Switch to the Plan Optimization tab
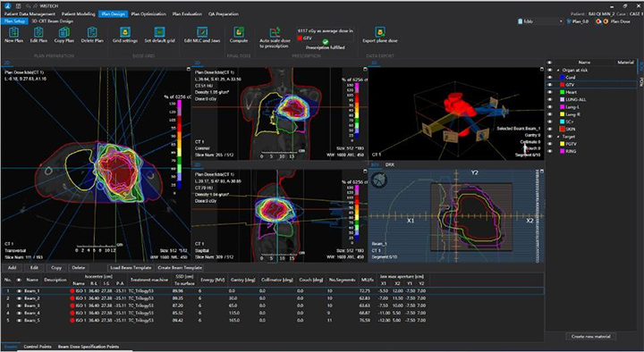 (148, 14)
